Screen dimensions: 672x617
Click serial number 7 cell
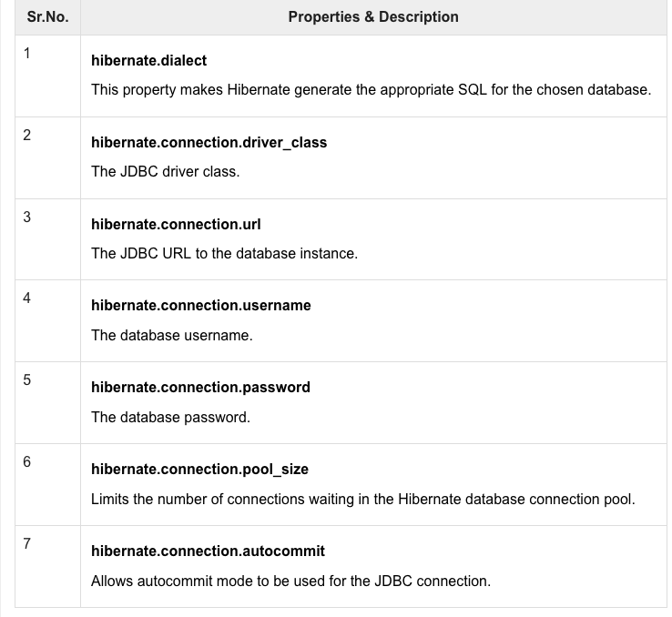tap(47, 566)
